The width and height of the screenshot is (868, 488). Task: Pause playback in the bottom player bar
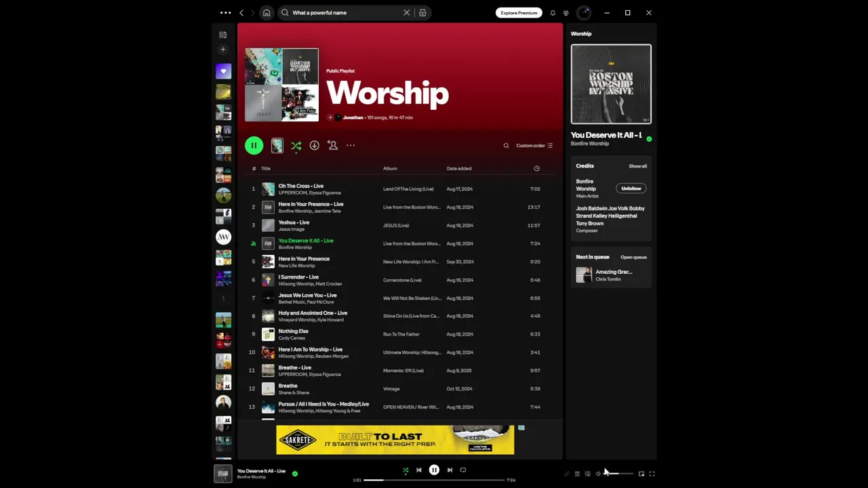pyautogui.click(x=434, y=470)
